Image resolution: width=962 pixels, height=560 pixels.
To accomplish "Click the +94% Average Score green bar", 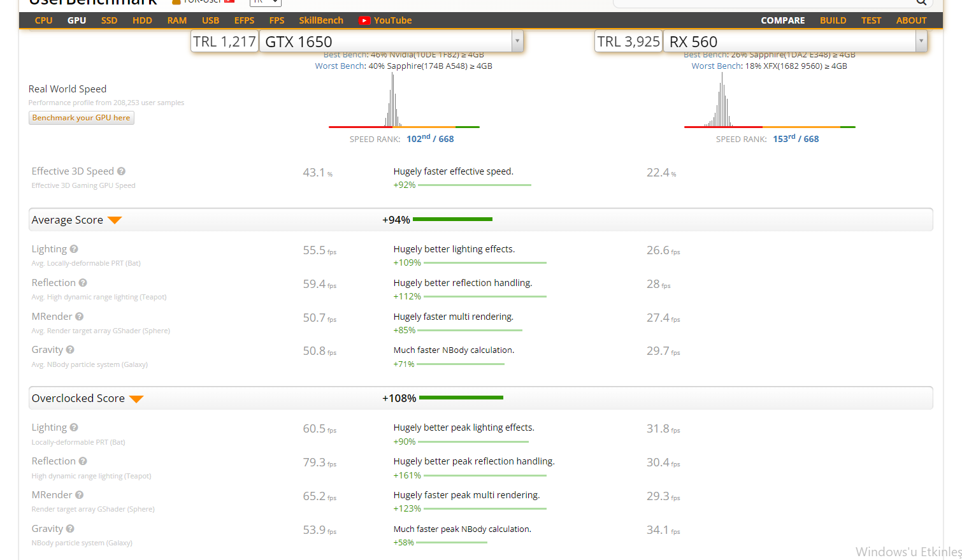I will (452, 219).
